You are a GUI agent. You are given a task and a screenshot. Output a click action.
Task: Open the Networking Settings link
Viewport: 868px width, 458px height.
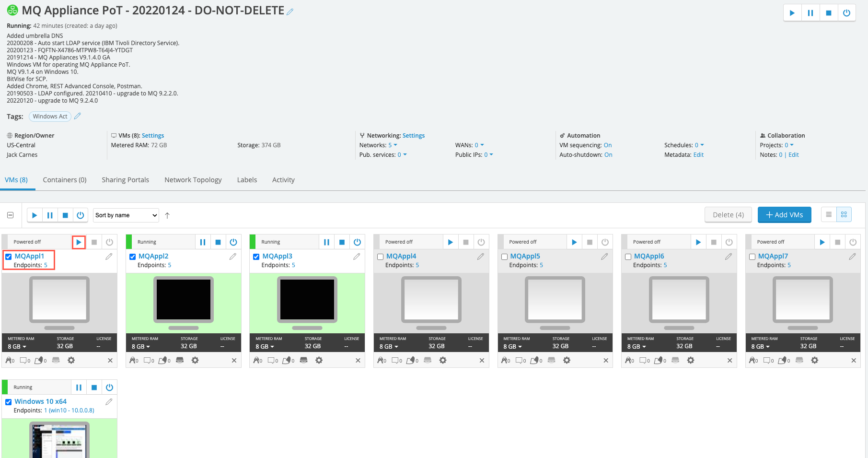point(414,136)
